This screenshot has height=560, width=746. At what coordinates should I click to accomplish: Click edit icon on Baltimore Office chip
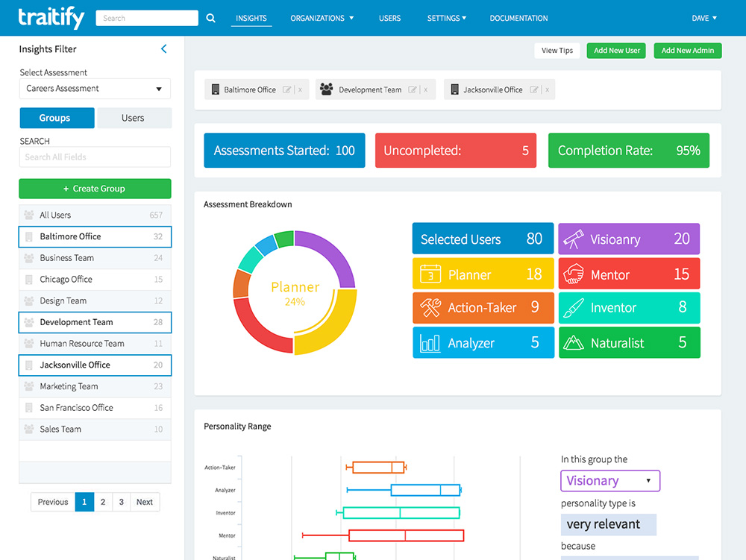click(287, 90)
